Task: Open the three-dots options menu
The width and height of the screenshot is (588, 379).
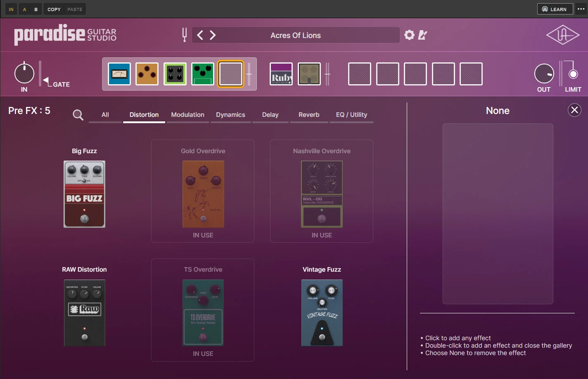Action: [x=581, y=9]
